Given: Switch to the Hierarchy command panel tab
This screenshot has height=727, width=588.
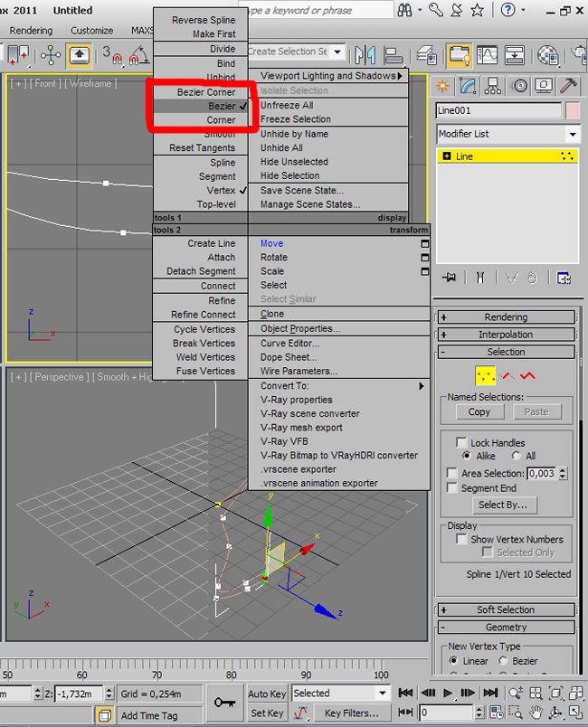Looking at the screenshot, I should click(492, 86).
